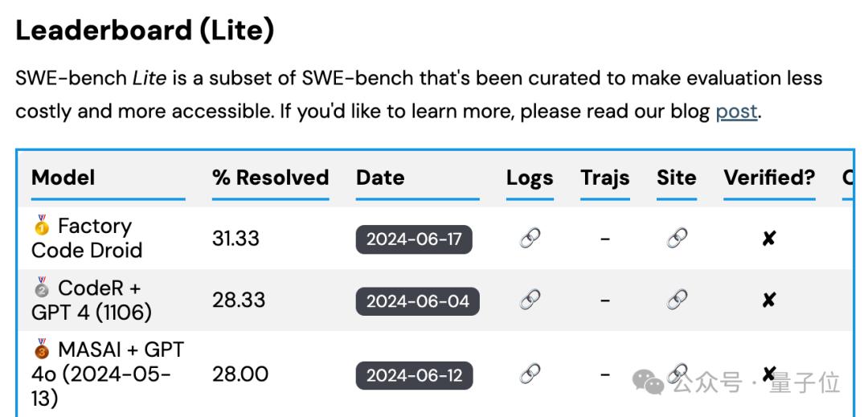Screen dimensions: 868x417
Task: Sort table by % Resolved column header
Action: pos(270,178)
